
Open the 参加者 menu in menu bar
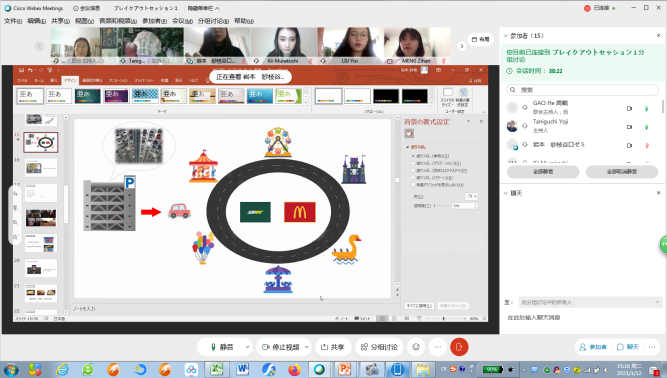click(x=154, y=21)
